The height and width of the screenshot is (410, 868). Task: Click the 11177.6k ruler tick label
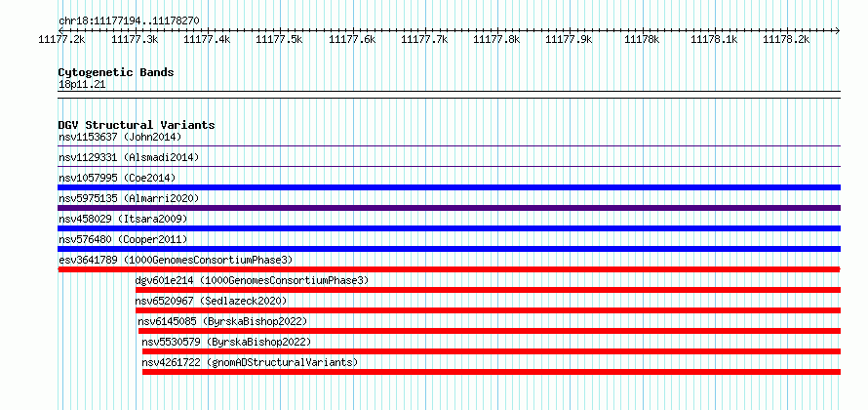(x=352, y=39)
